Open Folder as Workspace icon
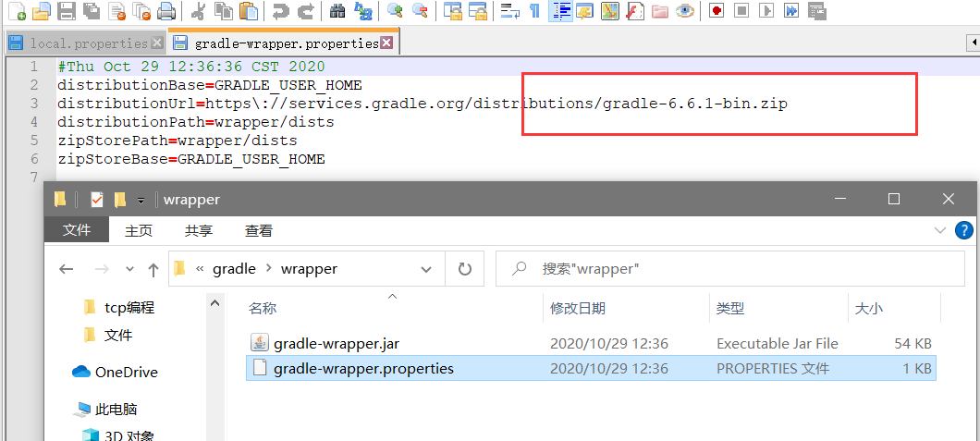Viewport: 980px width, 441px height. coord(660,10)
